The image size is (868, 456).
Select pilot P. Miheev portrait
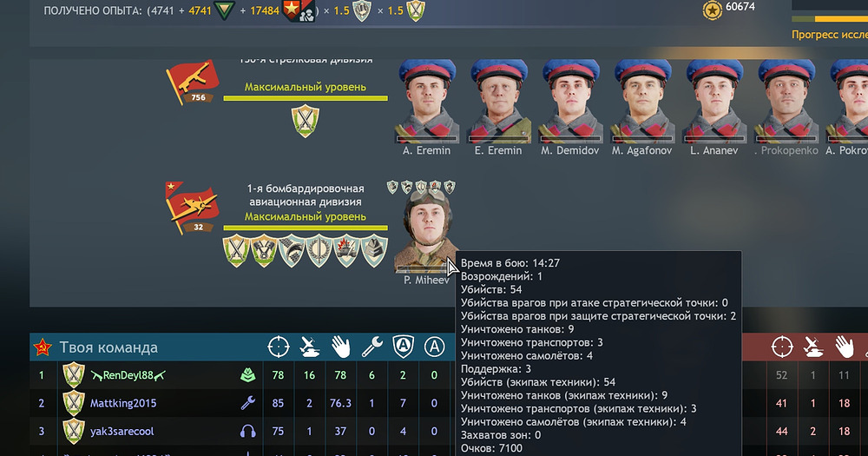[x=427, y=231]
